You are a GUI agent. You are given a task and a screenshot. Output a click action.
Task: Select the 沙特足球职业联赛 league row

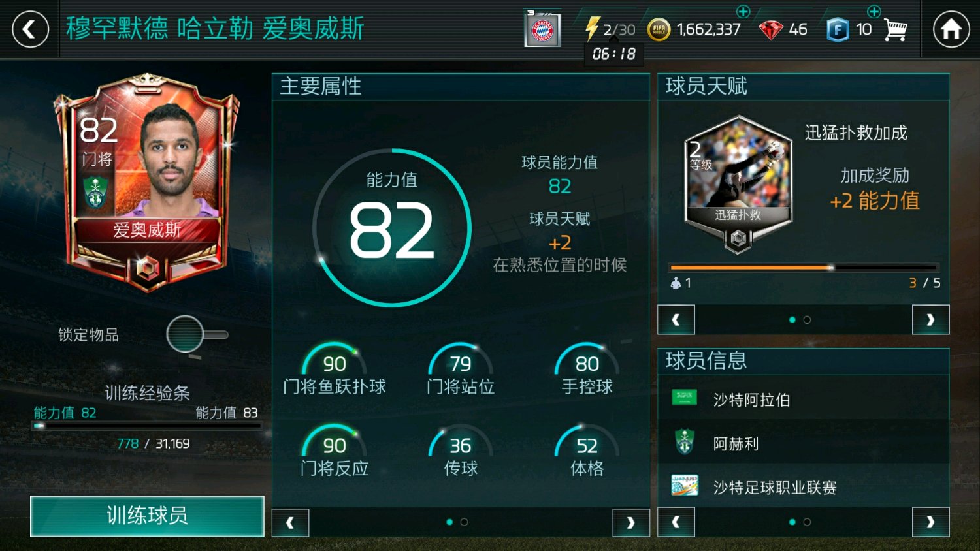pyautogui.click(x=803, y=487)
